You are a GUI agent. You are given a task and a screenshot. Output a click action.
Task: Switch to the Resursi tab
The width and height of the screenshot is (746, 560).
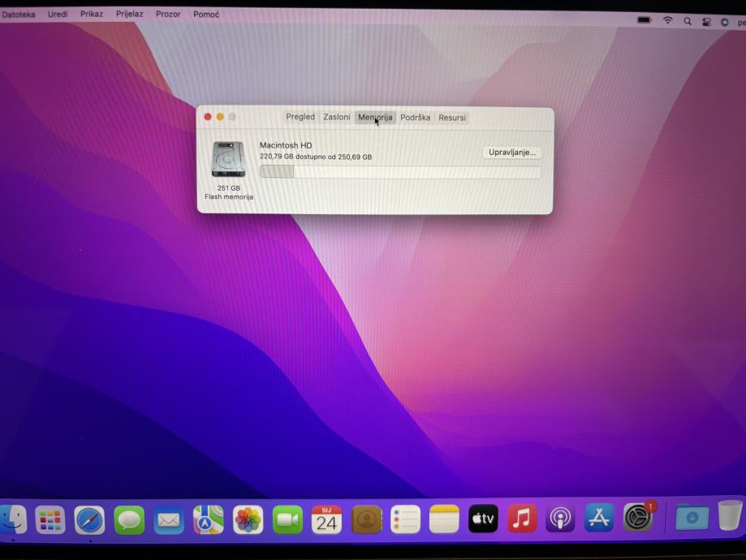pos(452,118)
